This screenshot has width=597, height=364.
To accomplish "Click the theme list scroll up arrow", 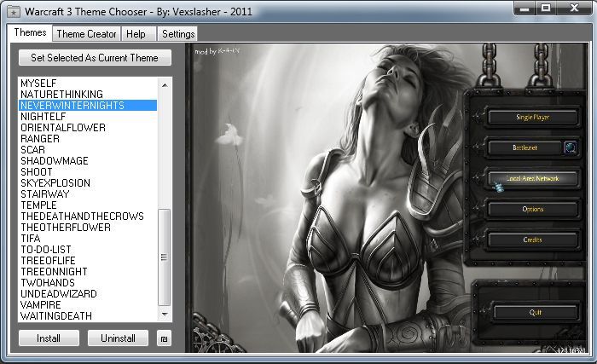I will point(165,85).
